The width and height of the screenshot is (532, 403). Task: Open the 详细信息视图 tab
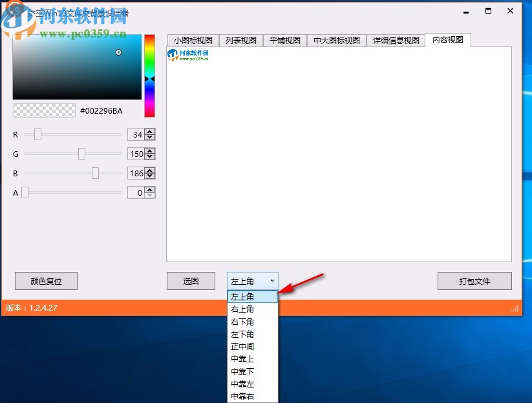pyautogui.click(x=395, y=40)
